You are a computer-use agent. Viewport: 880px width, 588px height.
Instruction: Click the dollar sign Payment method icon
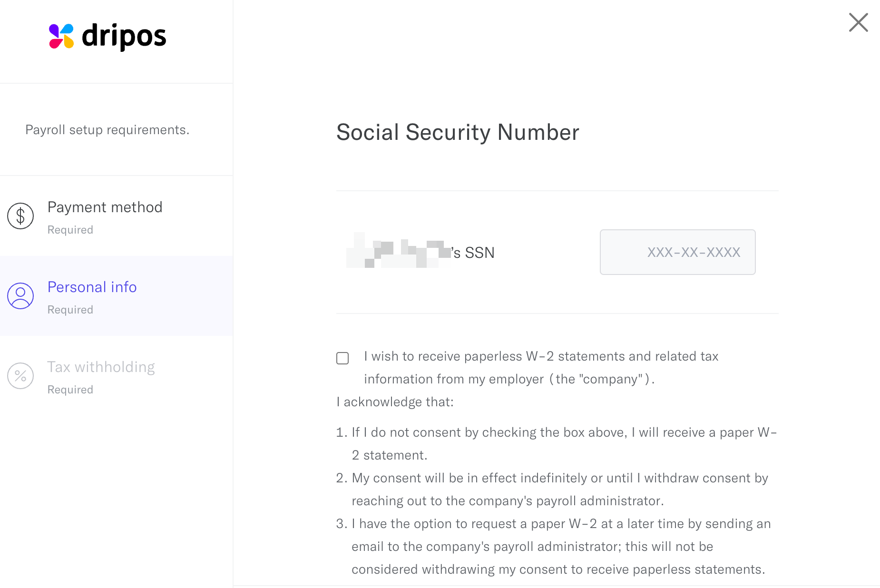20,216
